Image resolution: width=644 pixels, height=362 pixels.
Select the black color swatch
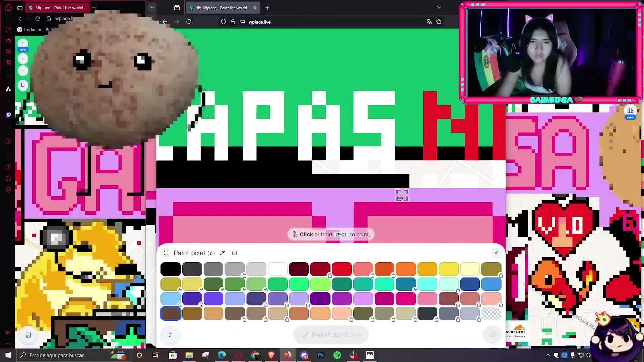click(x=171, y=269)
